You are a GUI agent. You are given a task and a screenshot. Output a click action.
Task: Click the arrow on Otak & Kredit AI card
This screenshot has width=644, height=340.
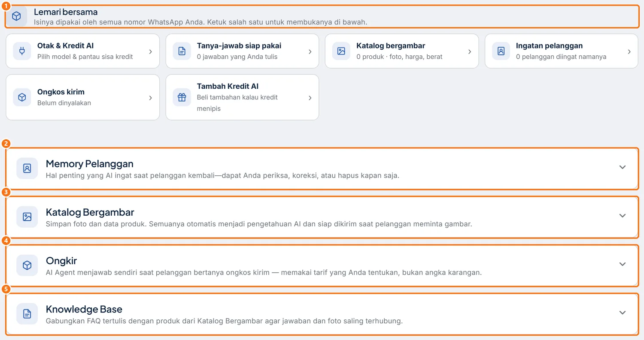pyautogui.click(x=150, y=51)
